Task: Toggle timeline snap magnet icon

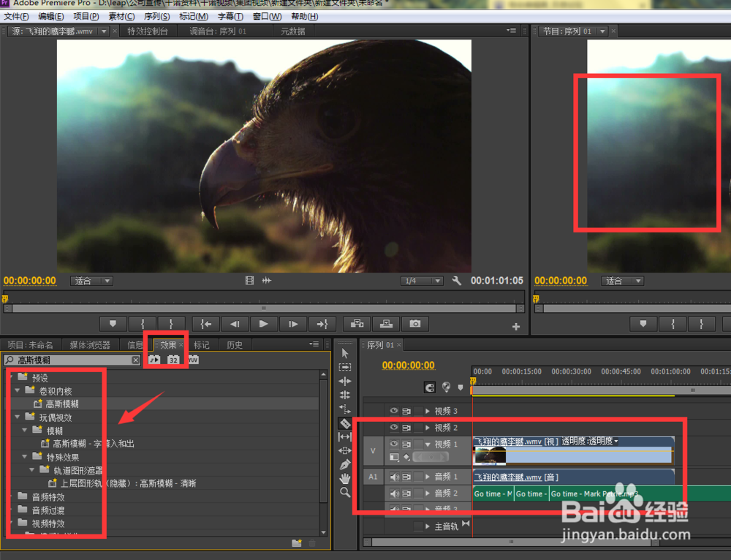Action: 429,387
